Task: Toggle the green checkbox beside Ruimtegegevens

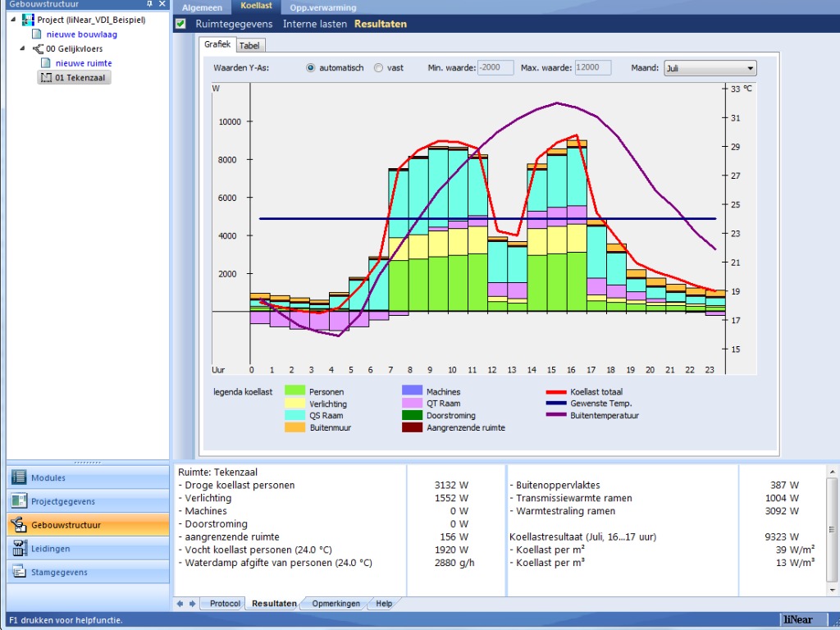Action: pos(181,24)
